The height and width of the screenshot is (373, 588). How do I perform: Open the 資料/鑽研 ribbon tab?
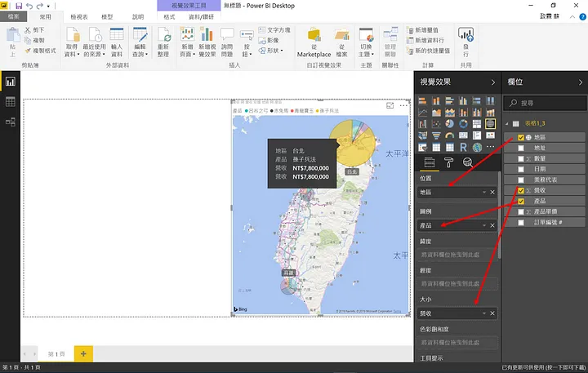point(202,17)
